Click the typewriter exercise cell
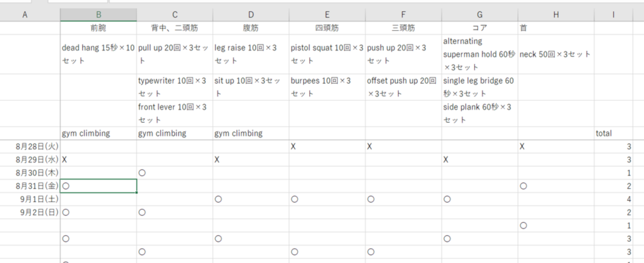 [174, 87]
